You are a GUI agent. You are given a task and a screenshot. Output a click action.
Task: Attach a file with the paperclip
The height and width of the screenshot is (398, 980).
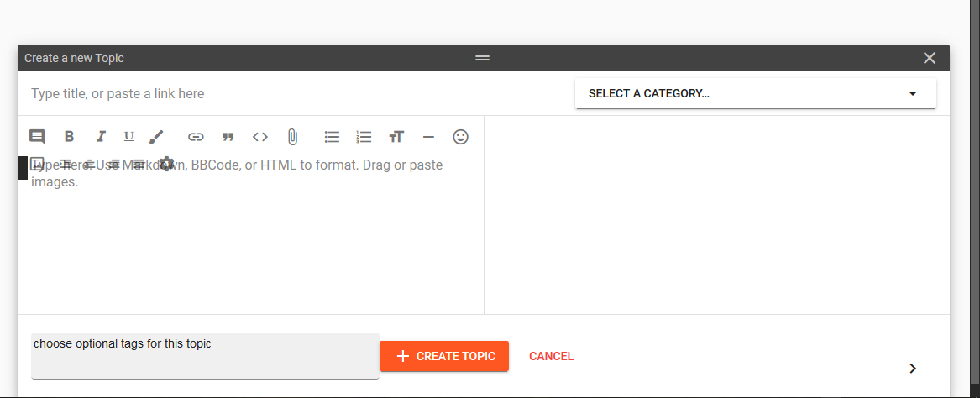pyautogui.click(x=292, y=137)
